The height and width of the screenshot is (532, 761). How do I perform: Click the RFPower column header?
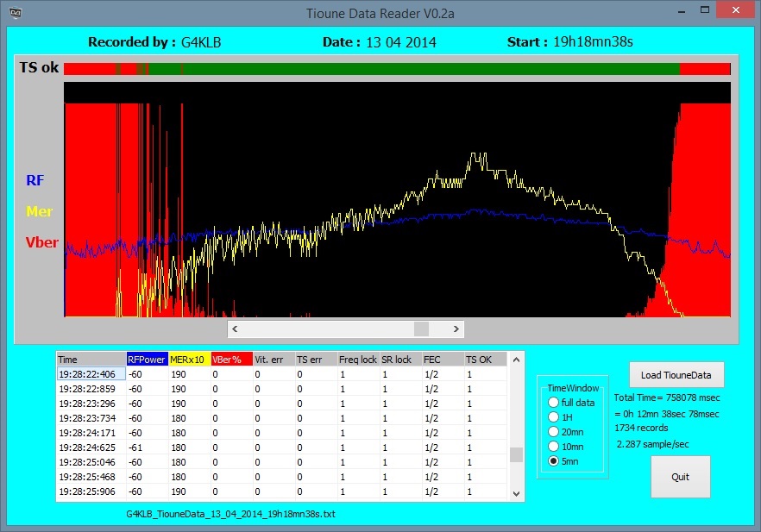pos(146,359)
